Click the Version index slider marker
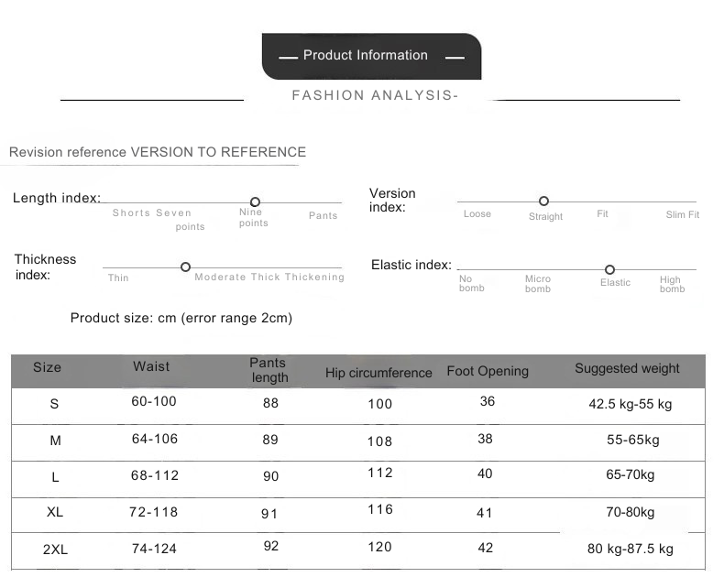Screen dimensions: 724x588 pos(543,201)
